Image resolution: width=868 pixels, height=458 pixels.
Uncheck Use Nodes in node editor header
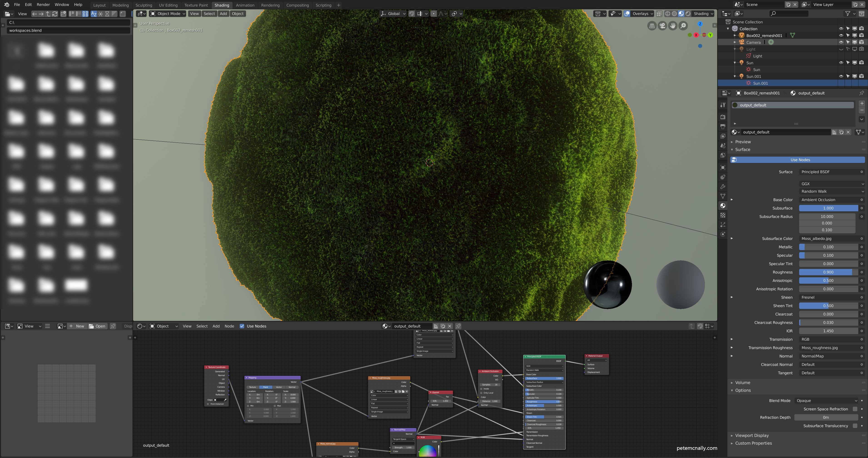click(242, 326)
